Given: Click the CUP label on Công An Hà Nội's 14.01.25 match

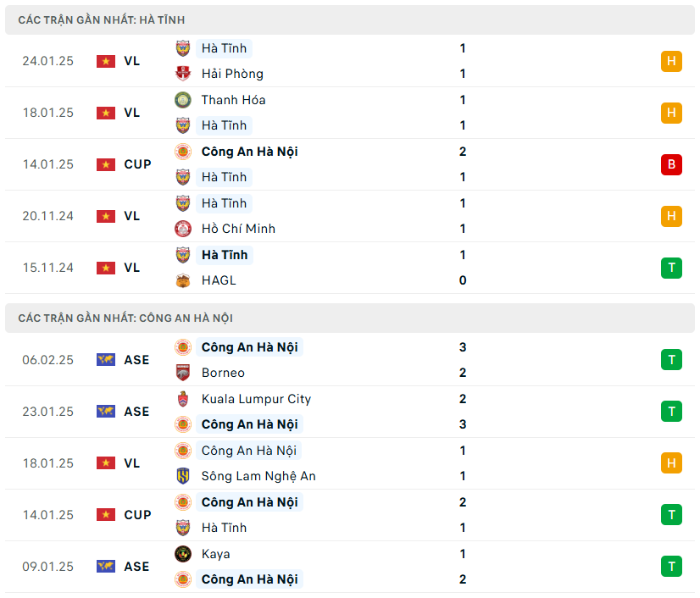Looking at the screenshot, I should (x=137, y=515).
